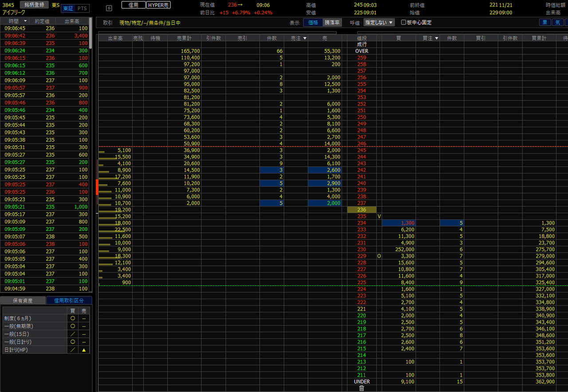Click the trash can icon below the price ladder

(x=361, y=388)
